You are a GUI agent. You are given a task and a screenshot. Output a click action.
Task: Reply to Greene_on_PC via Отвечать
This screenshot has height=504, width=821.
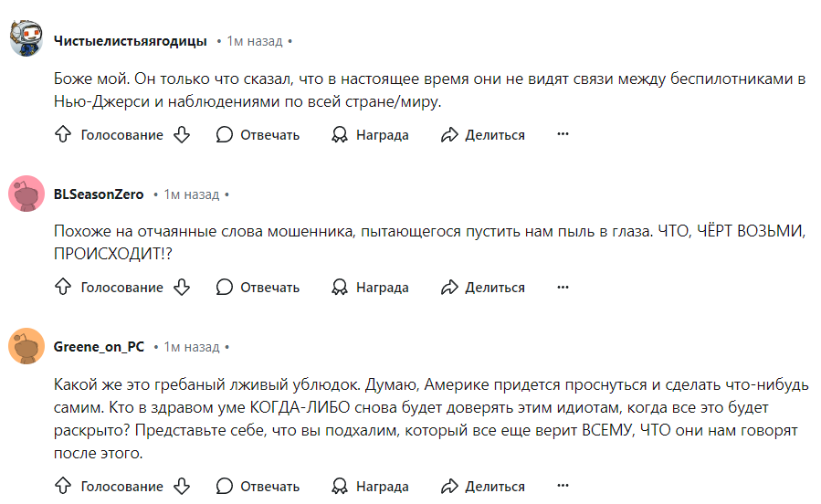258,486
